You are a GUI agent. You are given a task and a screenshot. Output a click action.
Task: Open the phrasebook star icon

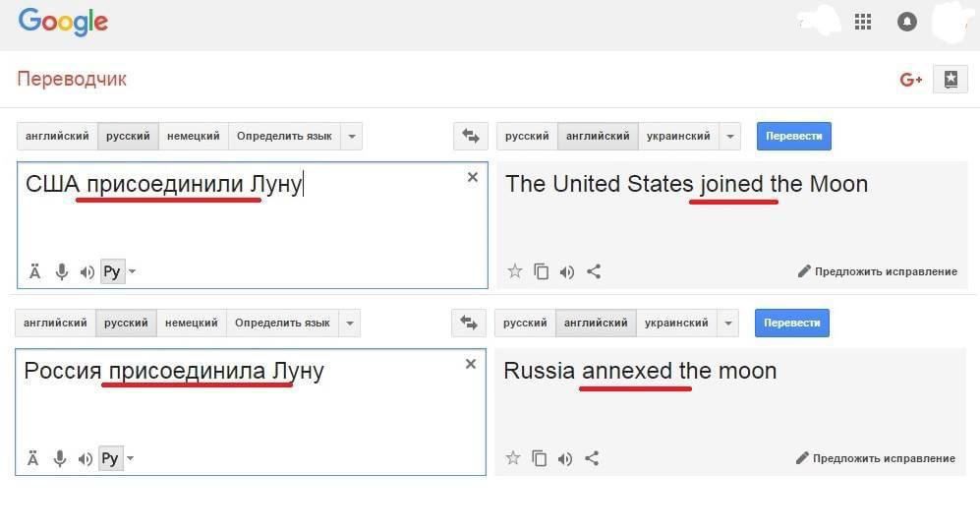pyautogui.click(x=950, y=79)
